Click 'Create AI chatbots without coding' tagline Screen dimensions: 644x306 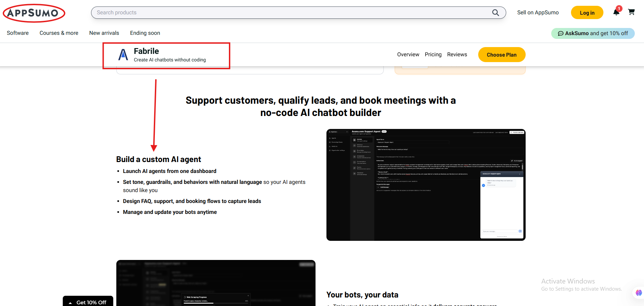click(x=170, y=60)
